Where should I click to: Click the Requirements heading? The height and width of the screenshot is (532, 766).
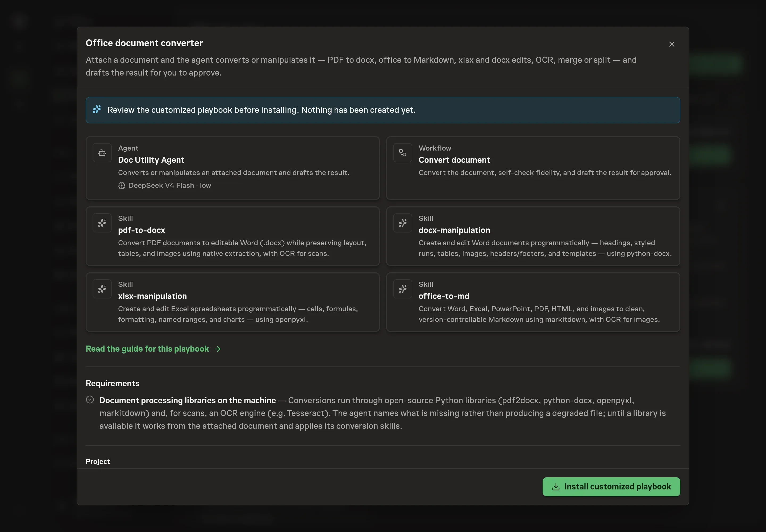coord(112,383)
